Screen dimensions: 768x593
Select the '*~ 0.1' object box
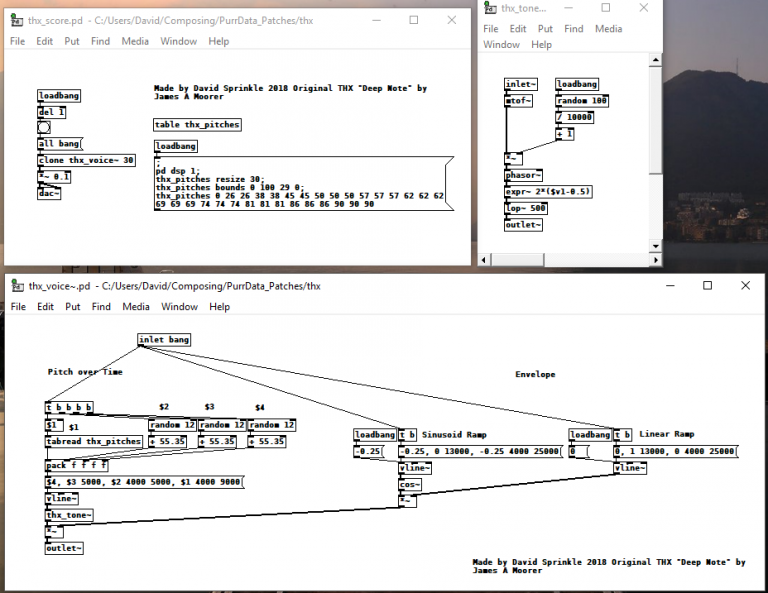54,177
